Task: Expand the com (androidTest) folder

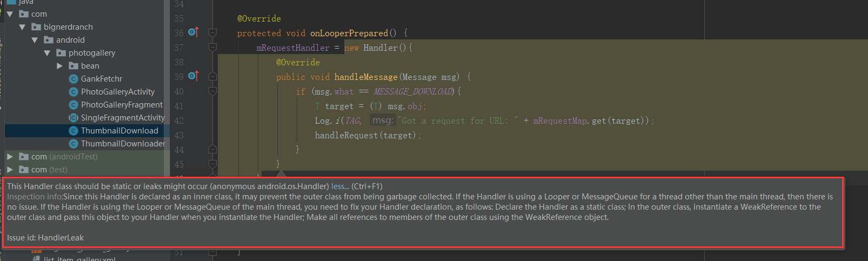Action: pos(10,157)
